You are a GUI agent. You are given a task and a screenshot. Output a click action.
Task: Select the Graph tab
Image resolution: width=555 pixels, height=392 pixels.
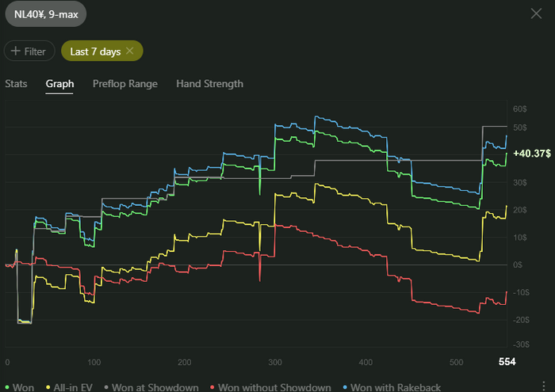[59, 84]
